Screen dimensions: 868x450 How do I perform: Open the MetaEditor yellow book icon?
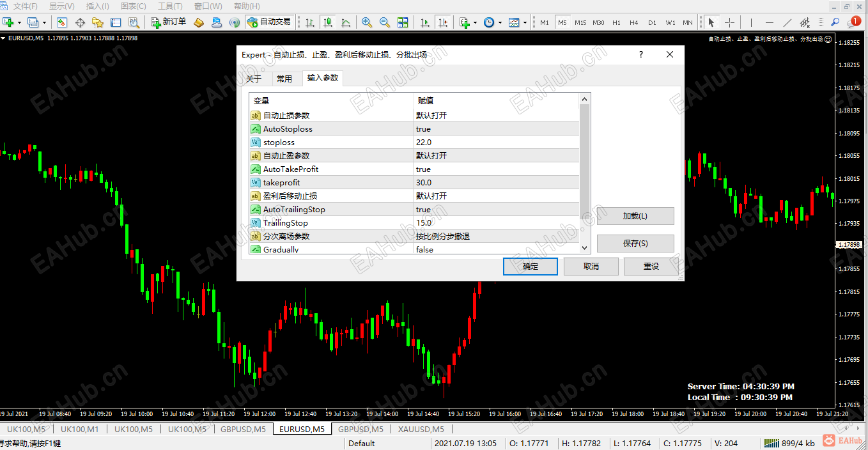(x=199, y=22)
